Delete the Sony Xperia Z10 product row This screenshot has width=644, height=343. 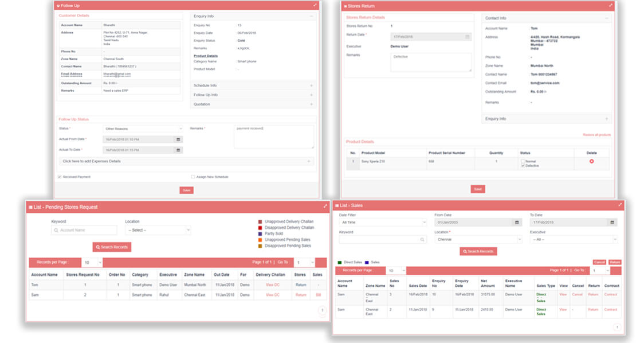tap(591, 161)
